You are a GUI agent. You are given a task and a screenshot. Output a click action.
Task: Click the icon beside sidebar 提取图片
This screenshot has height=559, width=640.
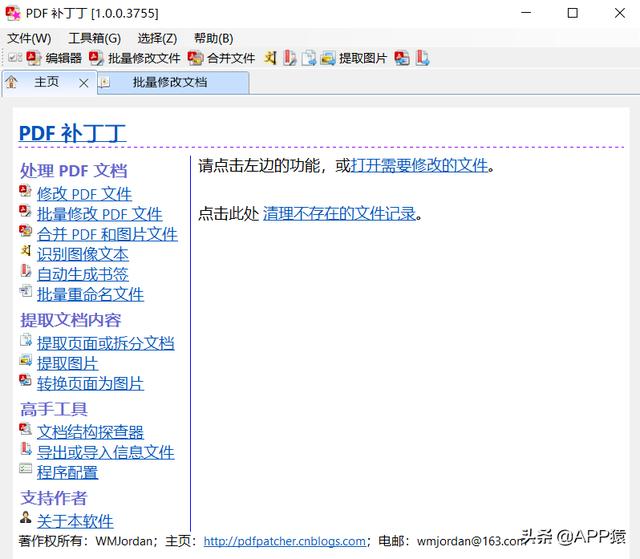[25, 360]
